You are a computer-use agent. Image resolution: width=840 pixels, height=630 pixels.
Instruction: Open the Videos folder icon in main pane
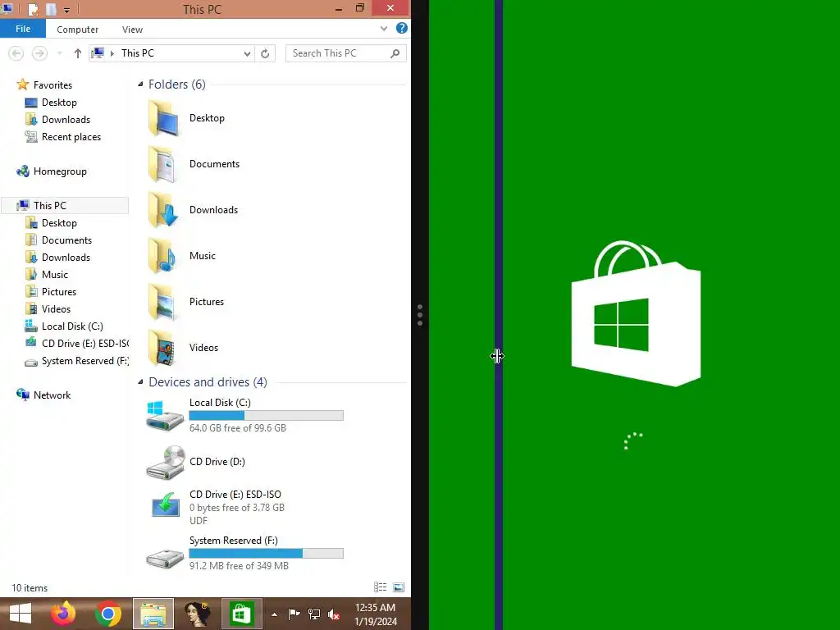(163, 348)
